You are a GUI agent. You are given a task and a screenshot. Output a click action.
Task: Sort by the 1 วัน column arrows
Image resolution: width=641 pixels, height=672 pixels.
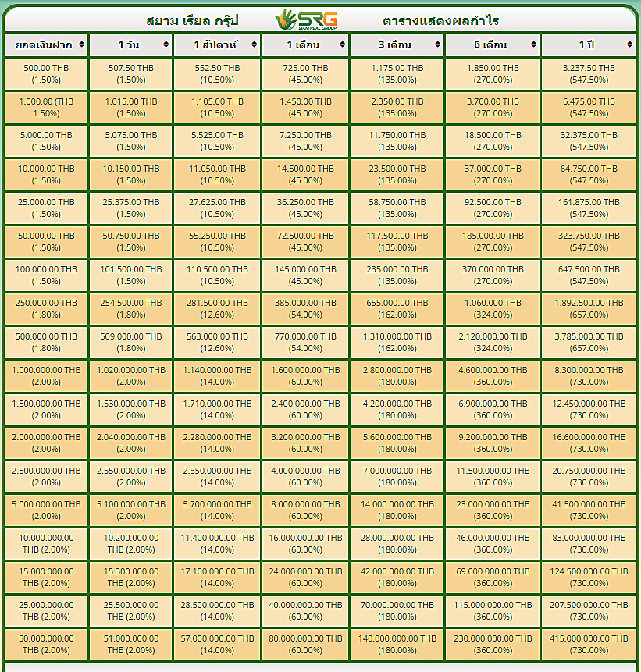[x=166, y=44]
